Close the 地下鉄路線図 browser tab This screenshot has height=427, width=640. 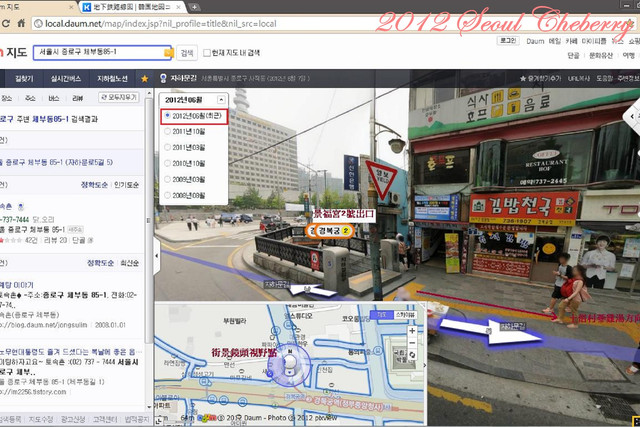[179, 7]
